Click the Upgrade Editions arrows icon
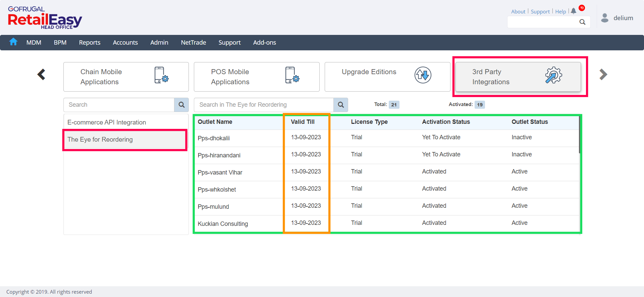Viewport: 644px width, 297px height. tap(423, 75)
